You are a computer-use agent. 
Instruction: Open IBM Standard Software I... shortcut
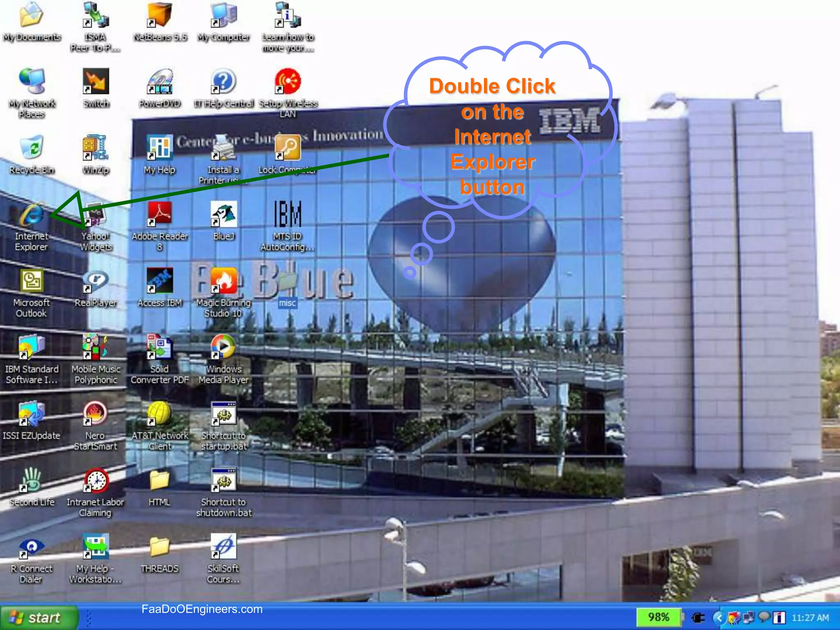(x=32, y=347)
